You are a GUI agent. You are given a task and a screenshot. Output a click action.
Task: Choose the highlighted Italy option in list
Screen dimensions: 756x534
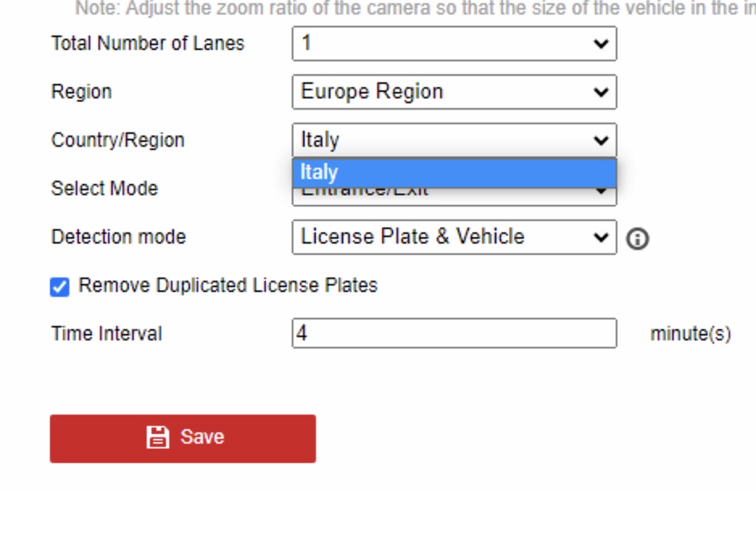pos(454,172)
